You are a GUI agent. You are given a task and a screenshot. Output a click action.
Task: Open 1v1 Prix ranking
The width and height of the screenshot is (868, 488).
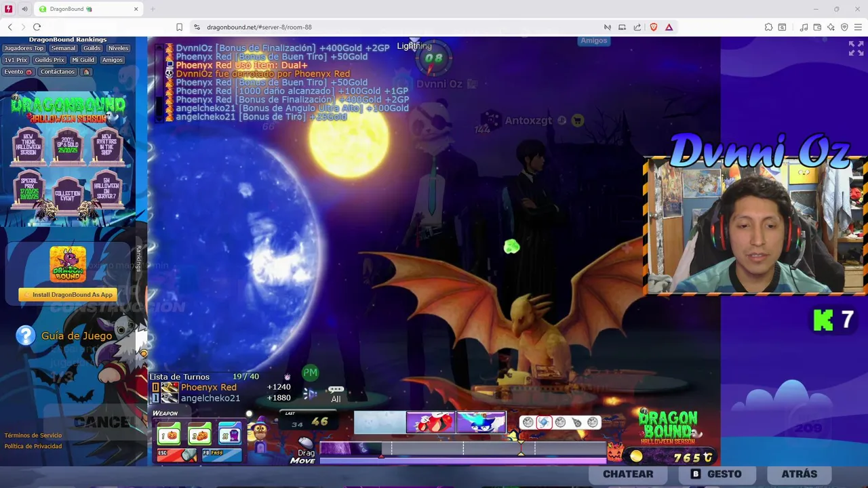[16, 60]
